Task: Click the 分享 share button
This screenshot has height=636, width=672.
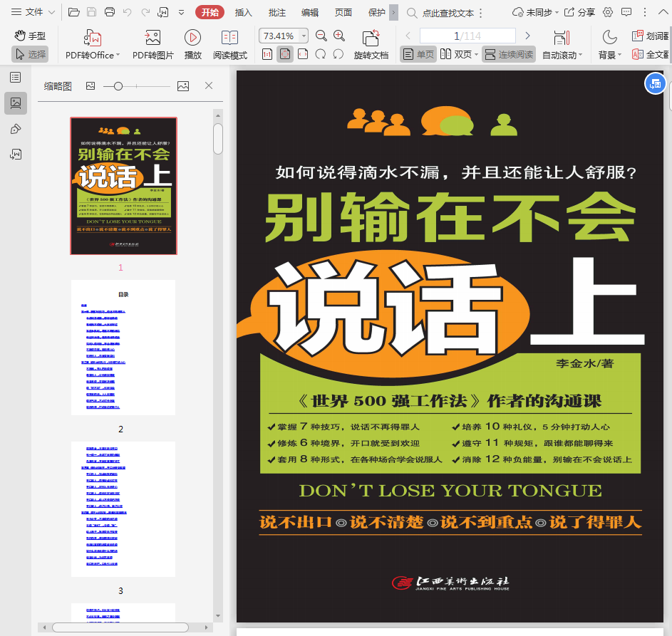Action: [x=579, y=12]
